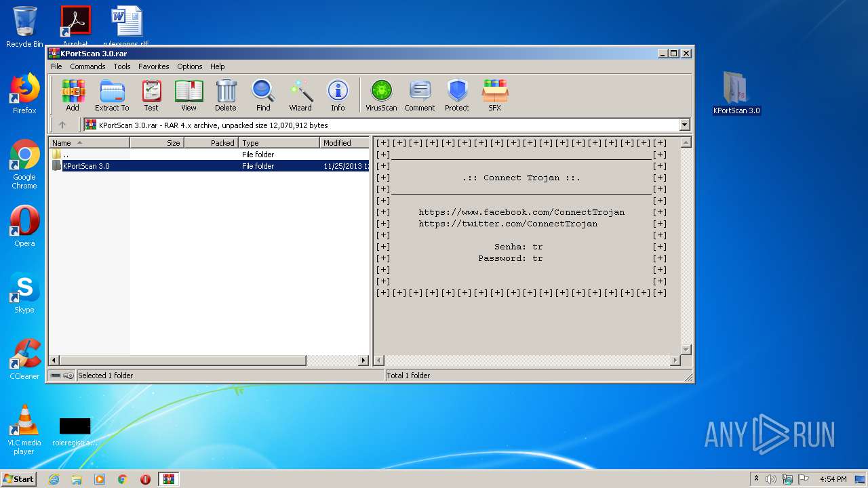Open VirusScan from the toolbar
The image size is (868, 488).
click(381, 95)
